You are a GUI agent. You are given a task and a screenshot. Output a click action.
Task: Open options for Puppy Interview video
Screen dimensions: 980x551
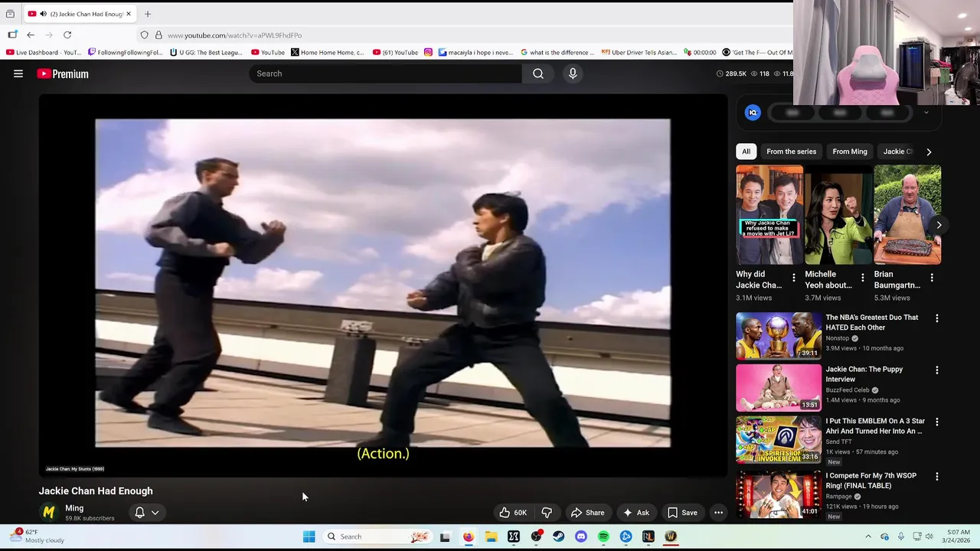pos(936,370)
